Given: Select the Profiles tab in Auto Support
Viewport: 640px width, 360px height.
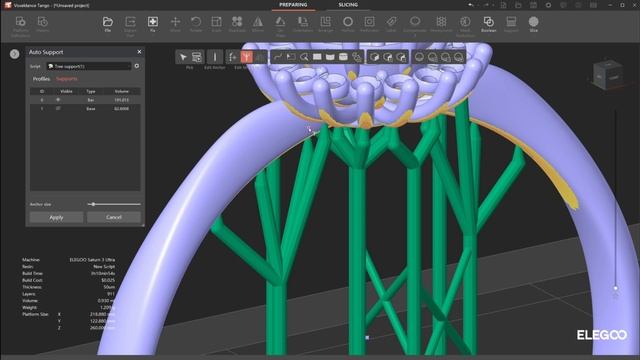Looking at the screenshot, I should coord(41,79).
